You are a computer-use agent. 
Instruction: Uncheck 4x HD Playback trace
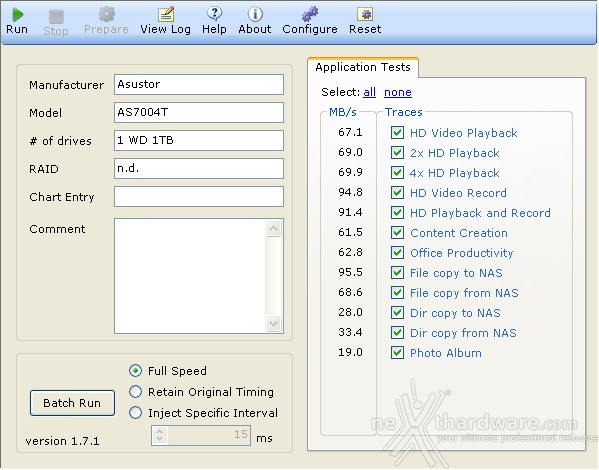(x=397, y=173)
